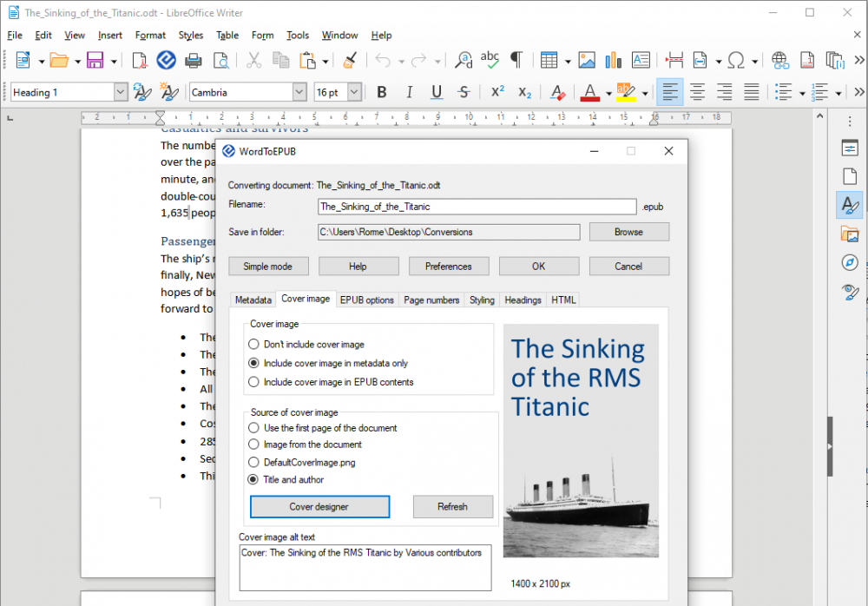Select Clone Formatting paintbrush
This screenshot has width=868, height=606.
[x=350, y=60]
